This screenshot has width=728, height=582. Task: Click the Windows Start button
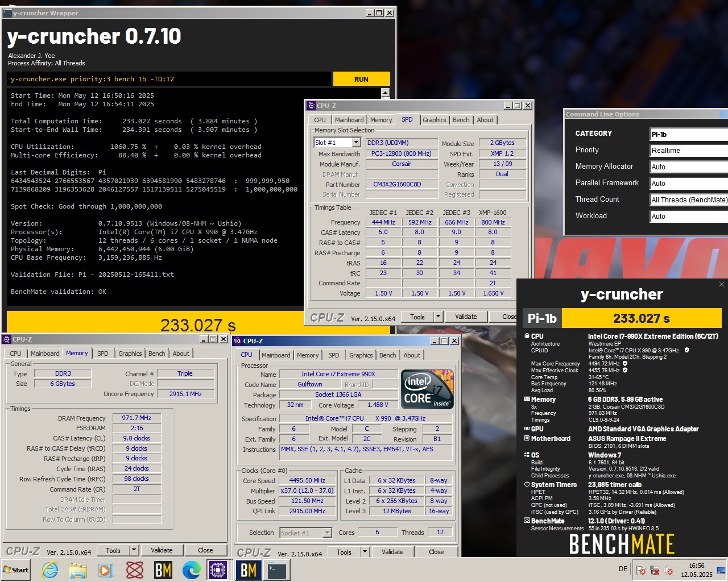[x=16, y=570]
